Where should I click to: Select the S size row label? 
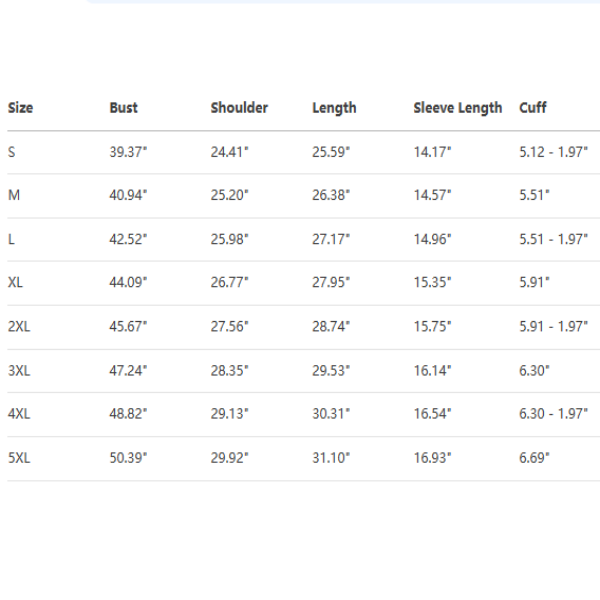coord(12,152)
